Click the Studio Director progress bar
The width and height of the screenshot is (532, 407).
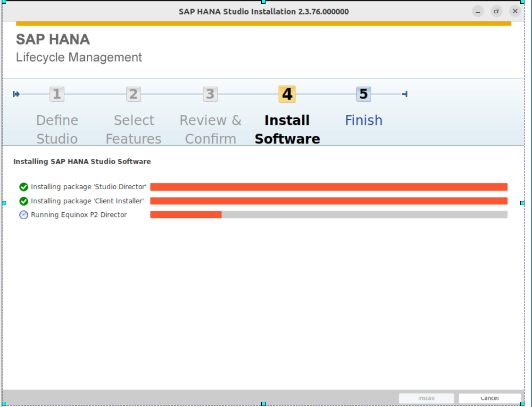click(x=329, y=187)
